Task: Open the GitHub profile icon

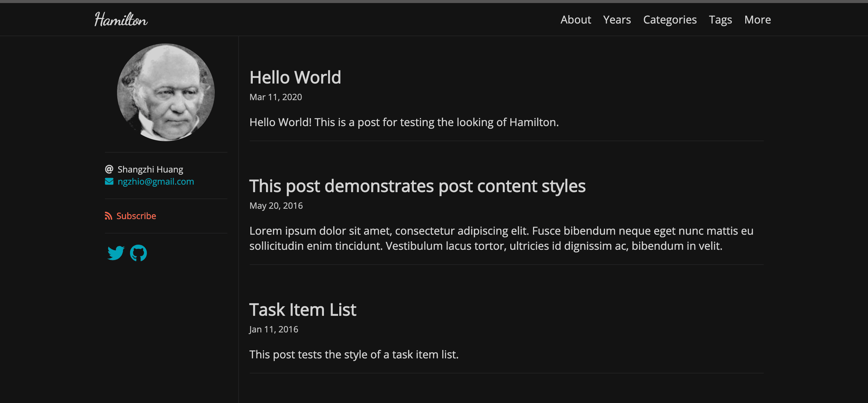Action: click(138, 253)
